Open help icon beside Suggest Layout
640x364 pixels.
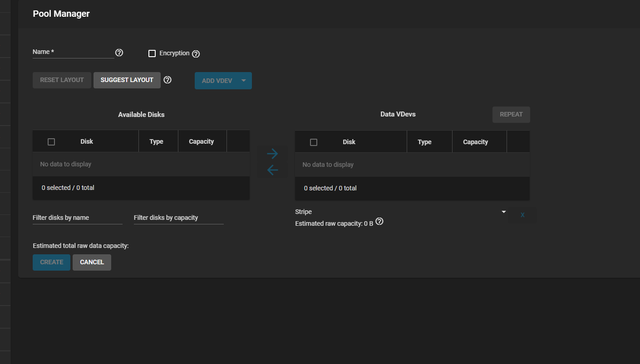tap(167, 80)
